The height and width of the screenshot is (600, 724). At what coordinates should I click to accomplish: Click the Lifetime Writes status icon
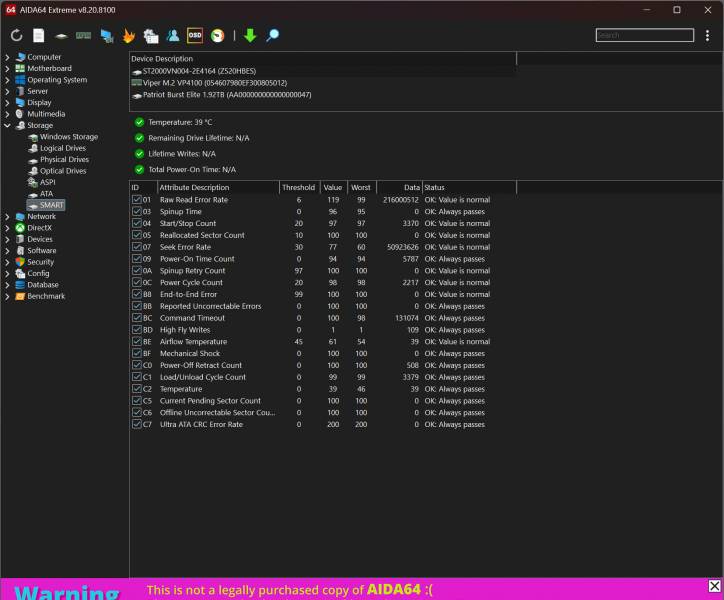point(139,154)
